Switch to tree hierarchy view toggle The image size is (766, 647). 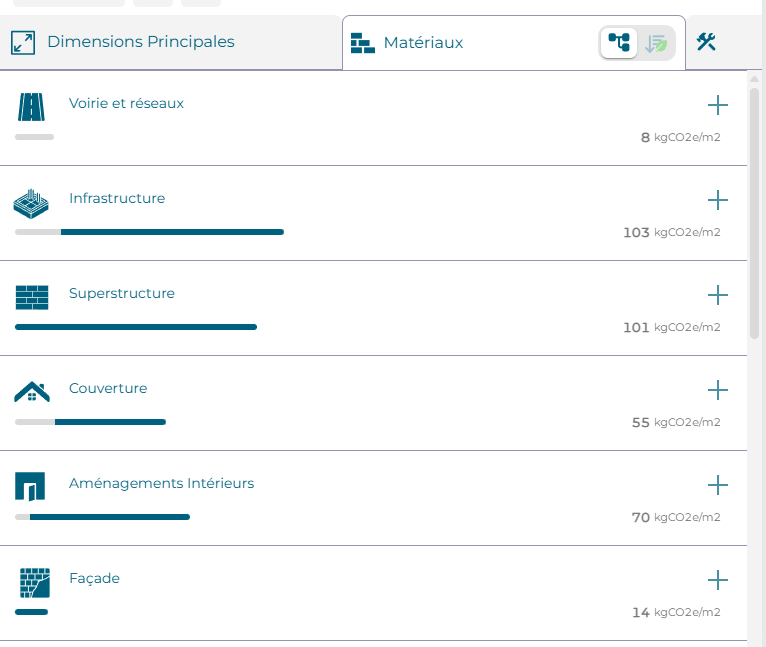pyautogui.click(x=619, y=43)
